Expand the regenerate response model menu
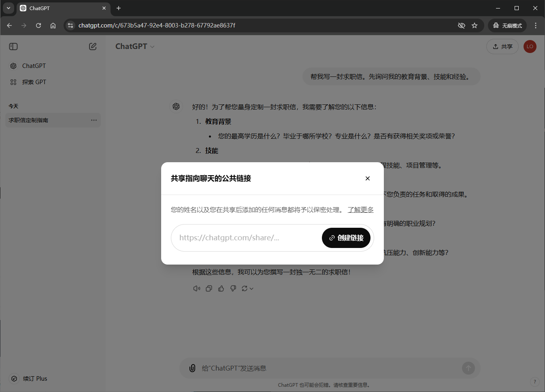 pyautogui.click(x=247, y=288)
